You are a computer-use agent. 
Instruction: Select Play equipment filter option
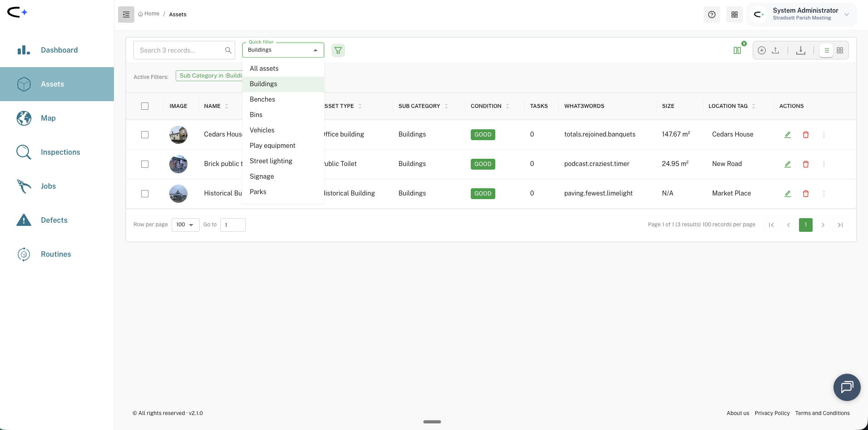(x=283, y=146)
